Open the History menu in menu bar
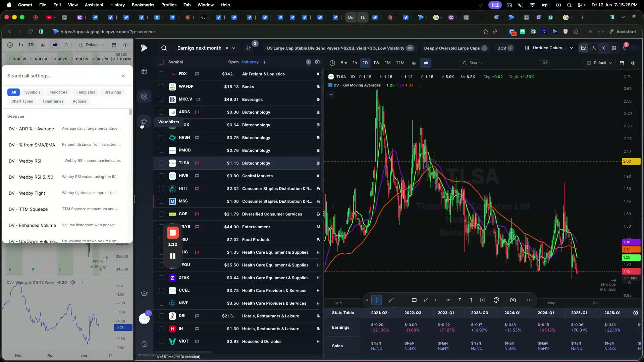The image size is (644, 362). point(117,5)
